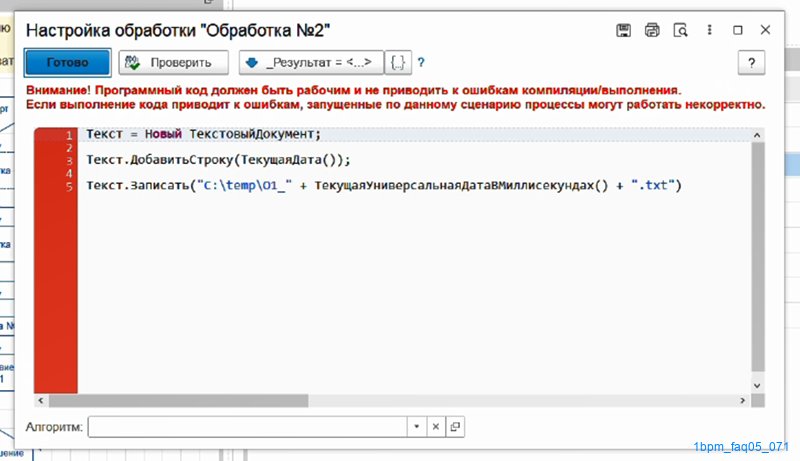Open the _Результат = <...> dropdown
The image size is (800, 461).
click(x=311, y=63)
